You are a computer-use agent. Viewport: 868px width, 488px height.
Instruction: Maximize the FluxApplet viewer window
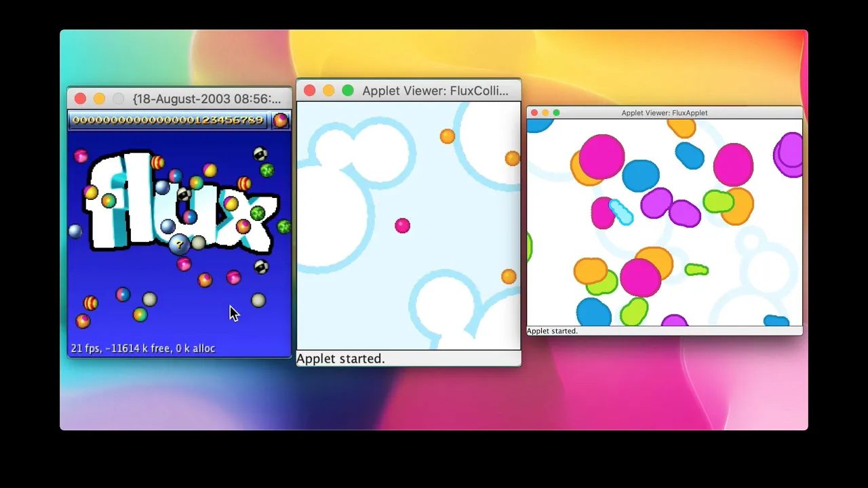pos(557,113)
